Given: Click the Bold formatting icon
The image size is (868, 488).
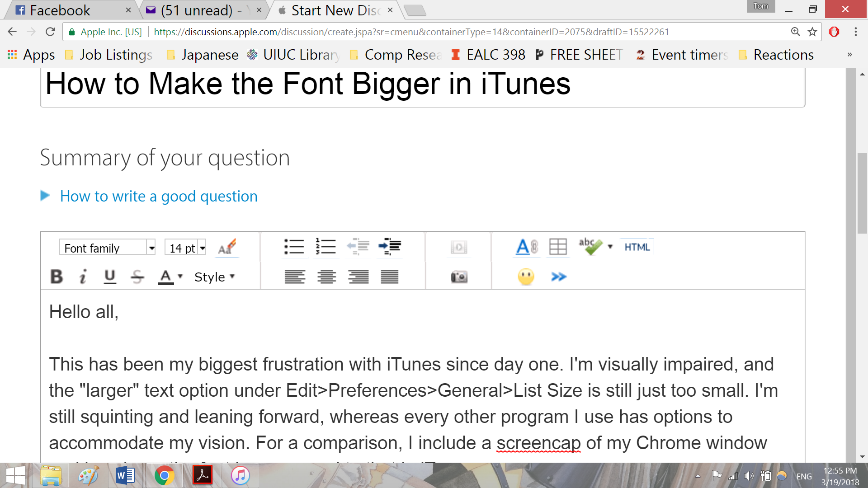Looking at the screenshot, I should 56,277.
